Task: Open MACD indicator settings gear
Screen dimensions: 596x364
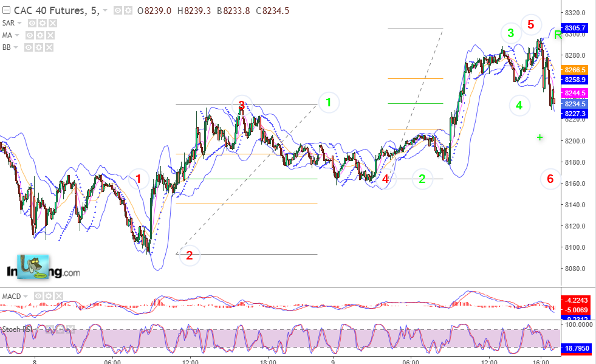Action: point(49,296)
